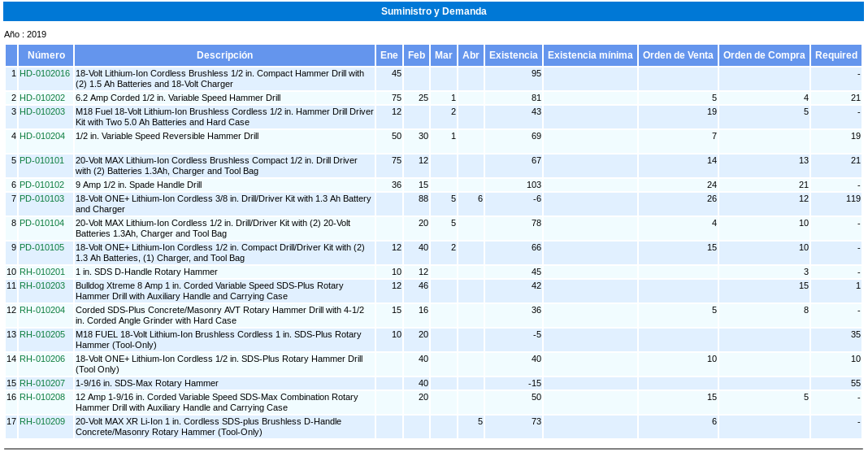The width and height of the screenshot is (868, 457).
Task: Open item link HD-010203
Action: [x=42, y=111]
